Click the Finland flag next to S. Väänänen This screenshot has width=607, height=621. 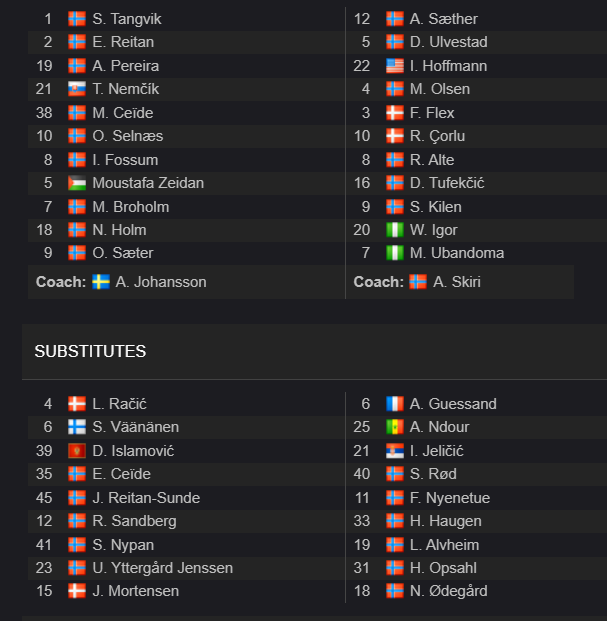[x=77, y=427]
